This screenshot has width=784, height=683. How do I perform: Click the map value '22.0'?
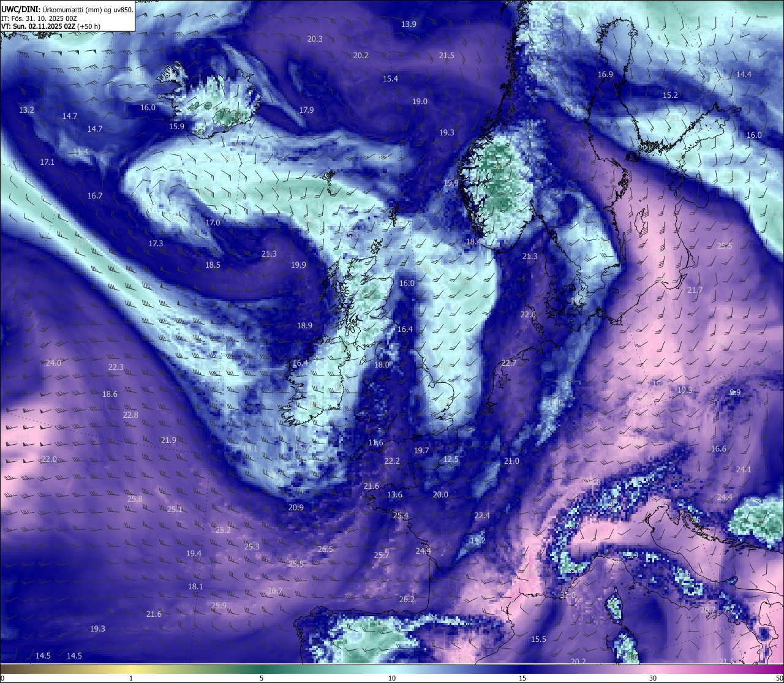[49, 459]
